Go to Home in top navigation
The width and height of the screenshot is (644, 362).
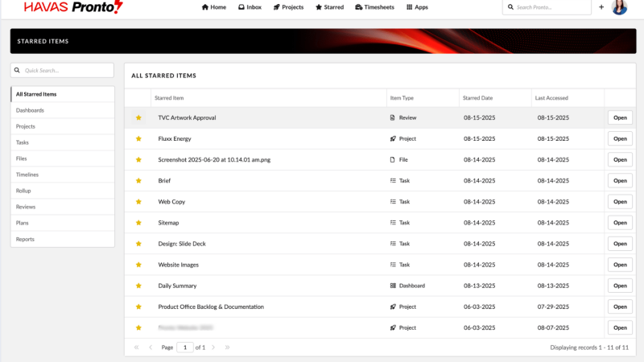tap(214, 7)
